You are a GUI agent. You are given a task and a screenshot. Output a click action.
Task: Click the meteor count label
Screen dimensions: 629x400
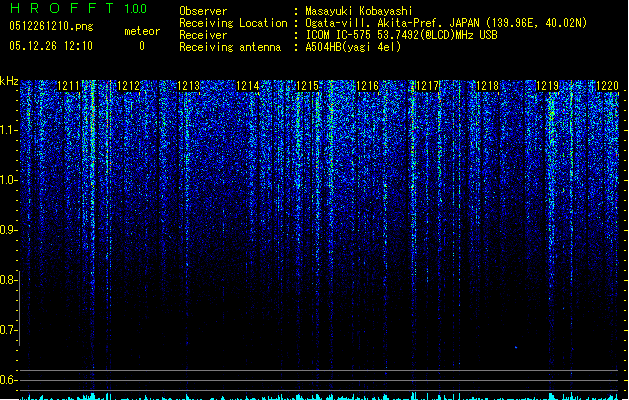(x=142, y=31)
